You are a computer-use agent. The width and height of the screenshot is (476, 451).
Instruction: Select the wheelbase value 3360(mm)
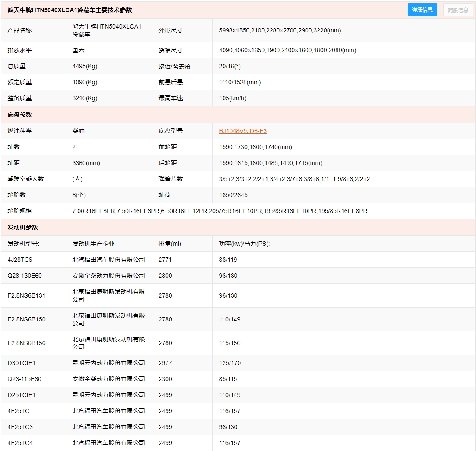[x=86, y=163]
